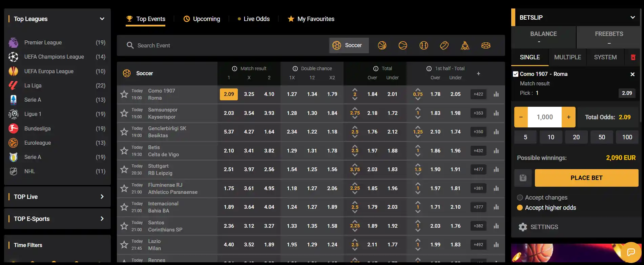Click the Place Bet button

click(x=586, y=178)
